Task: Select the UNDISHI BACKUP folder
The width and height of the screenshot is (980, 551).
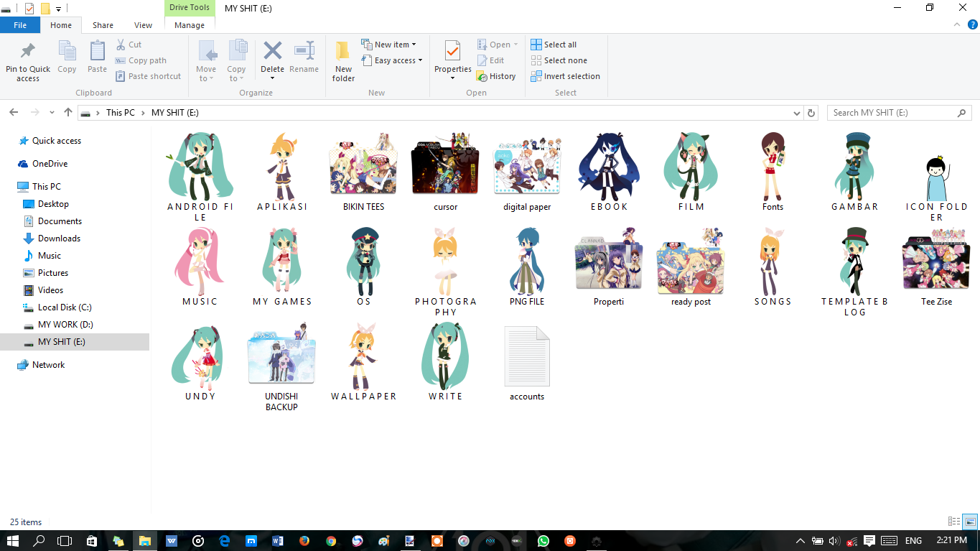Action: [x=281, y=367]
